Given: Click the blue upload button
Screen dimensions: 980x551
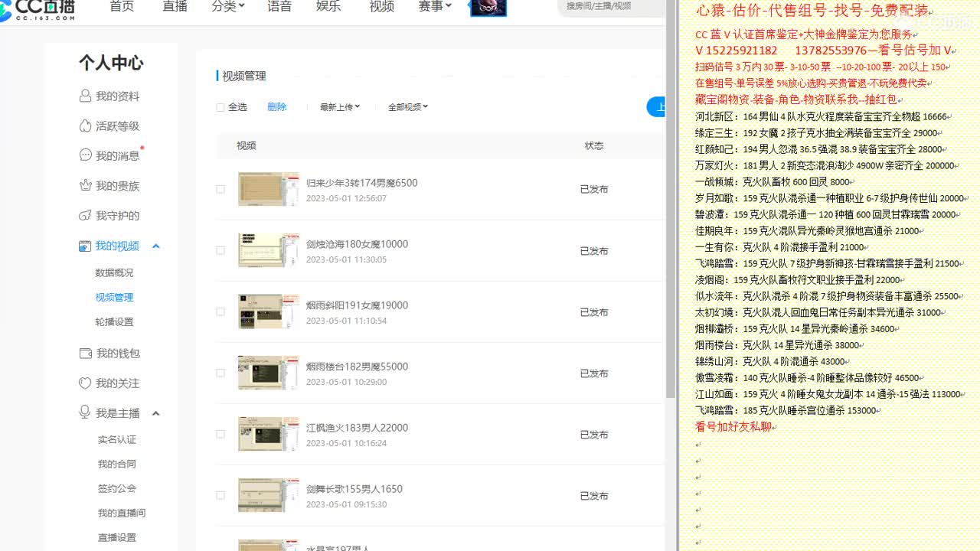Looking at the screenshot, I should [x=656, y=107].
